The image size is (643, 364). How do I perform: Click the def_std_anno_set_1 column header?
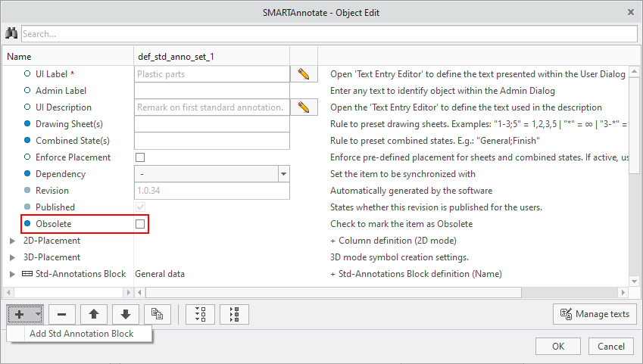(x=212, y=57)
